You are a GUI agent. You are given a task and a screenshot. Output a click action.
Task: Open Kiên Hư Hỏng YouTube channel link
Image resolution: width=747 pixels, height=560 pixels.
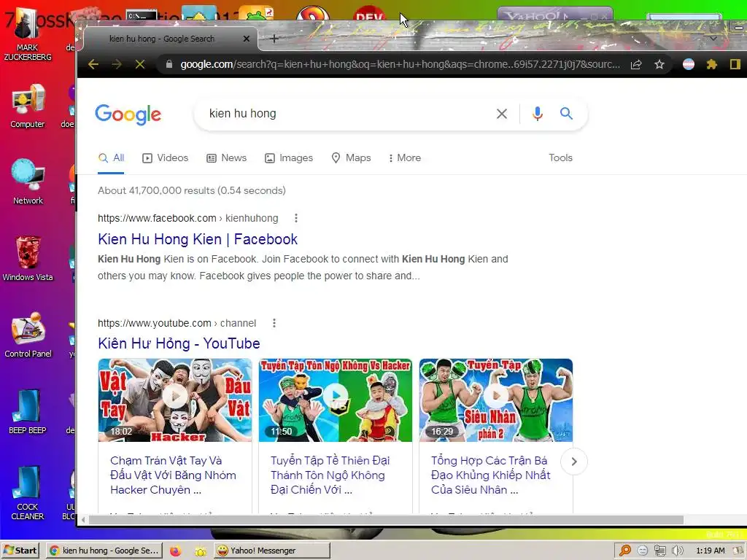(x=179, y=343)
